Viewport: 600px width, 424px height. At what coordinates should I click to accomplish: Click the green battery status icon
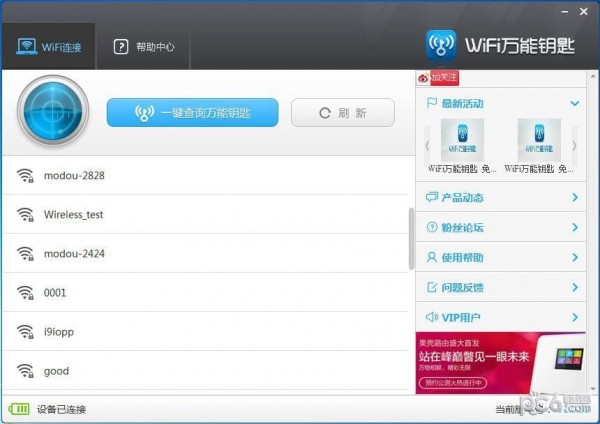19,409
